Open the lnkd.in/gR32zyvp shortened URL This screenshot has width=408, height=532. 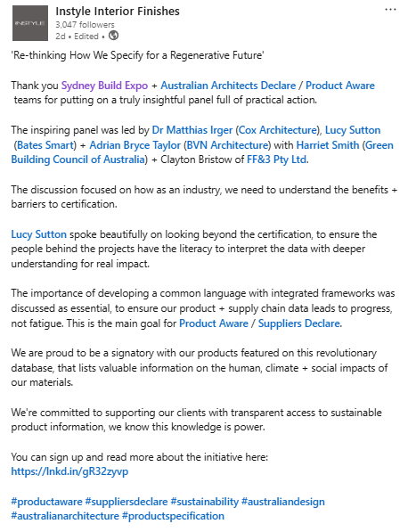point(69,471)
